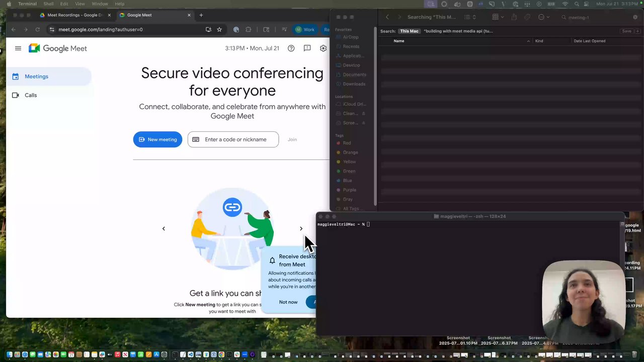Close the Meet Recordings Drive tab
The width and height of the screenshot is (644, 362).
pos(109,15)
